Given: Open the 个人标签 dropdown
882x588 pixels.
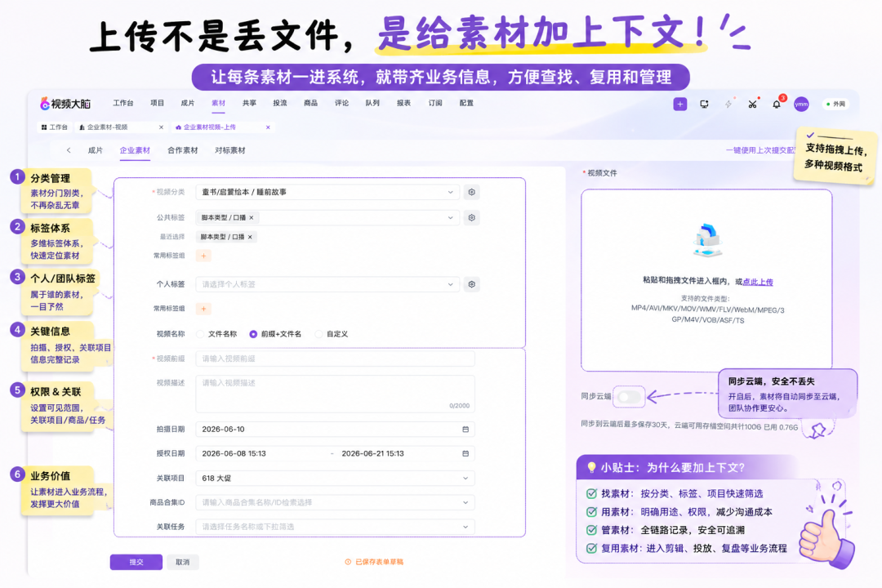Looking at the screenshot, I should coord(327,284).
